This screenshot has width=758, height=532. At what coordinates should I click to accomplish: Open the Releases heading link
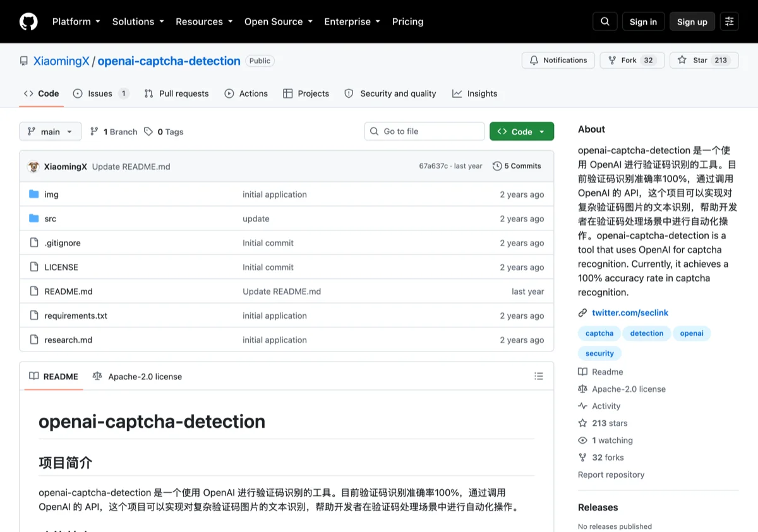[x=598, y=507]
